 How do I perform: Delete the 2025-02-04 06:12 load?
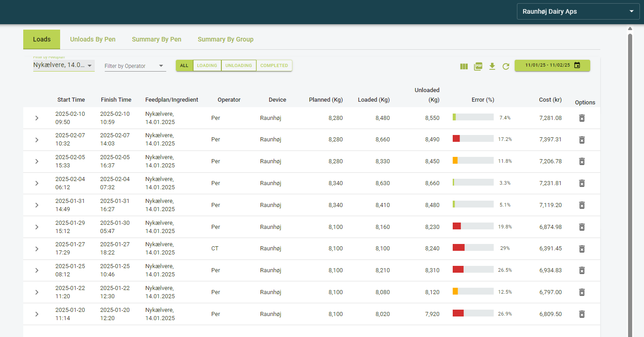coord(582,183)
